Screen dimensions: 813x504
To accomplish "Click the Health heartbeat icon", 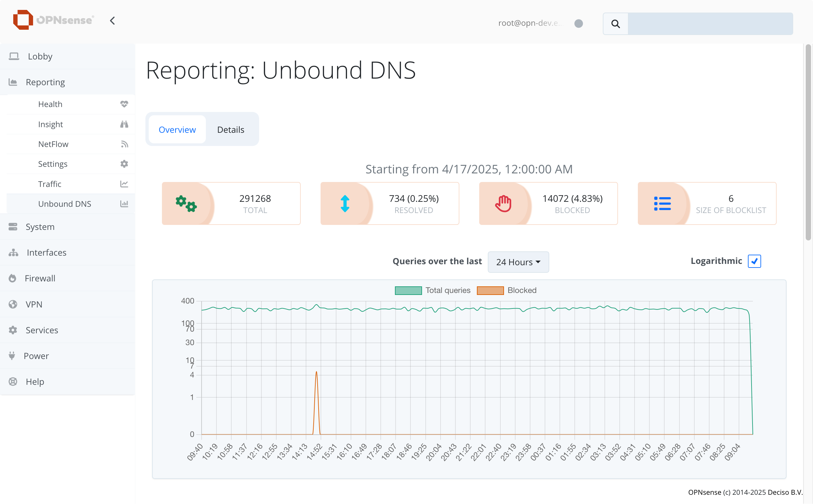I will pos(124,104).
